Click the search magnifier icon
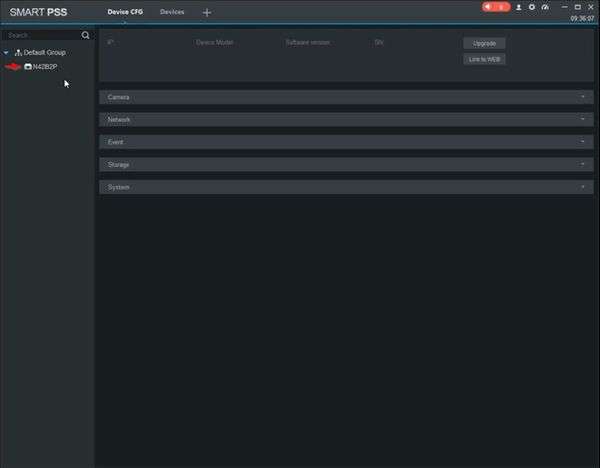This screenshot has height=468, width=600. [x=85, y=35]
